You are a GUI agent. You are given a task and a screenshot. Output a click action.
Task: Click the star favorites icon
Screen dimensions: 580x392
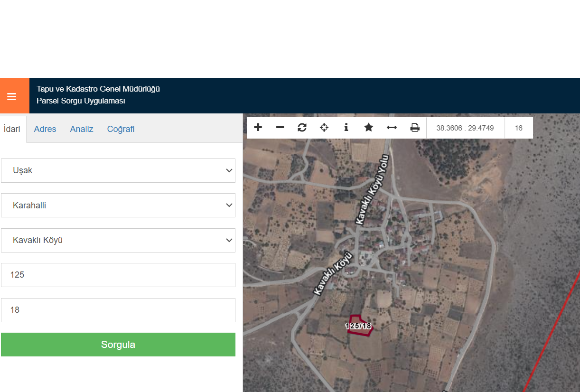coord(368,128)
